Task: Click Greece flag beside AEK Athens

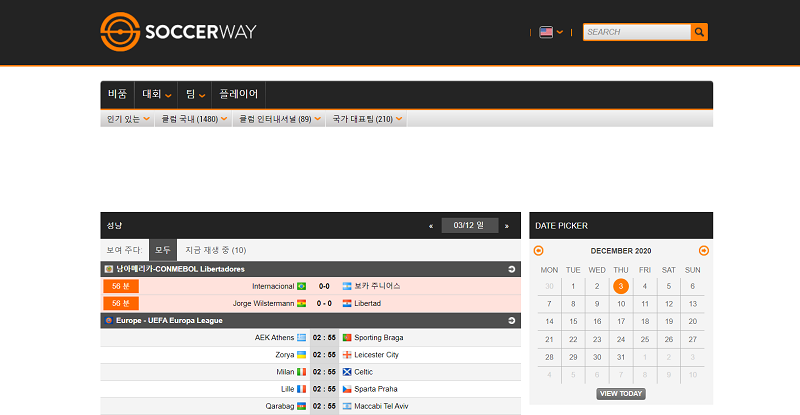Action: click(x=302, y=337)
